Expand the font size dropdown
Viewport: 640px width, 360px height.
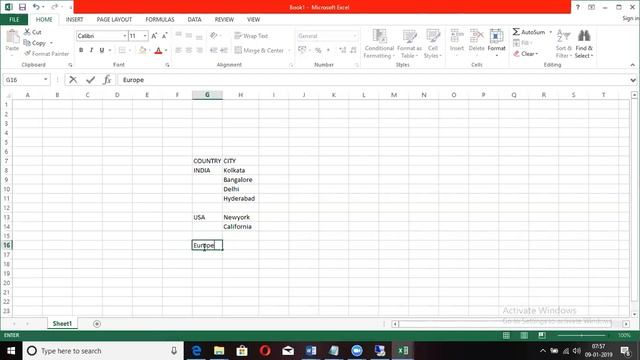click(x=145, y=36)
